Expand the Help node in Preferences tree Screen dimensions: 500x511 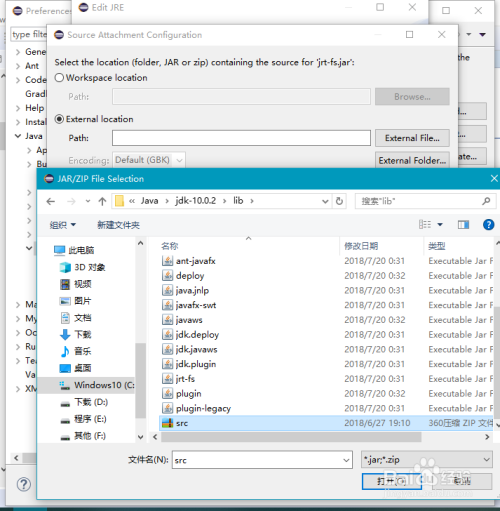coord(18,108)
